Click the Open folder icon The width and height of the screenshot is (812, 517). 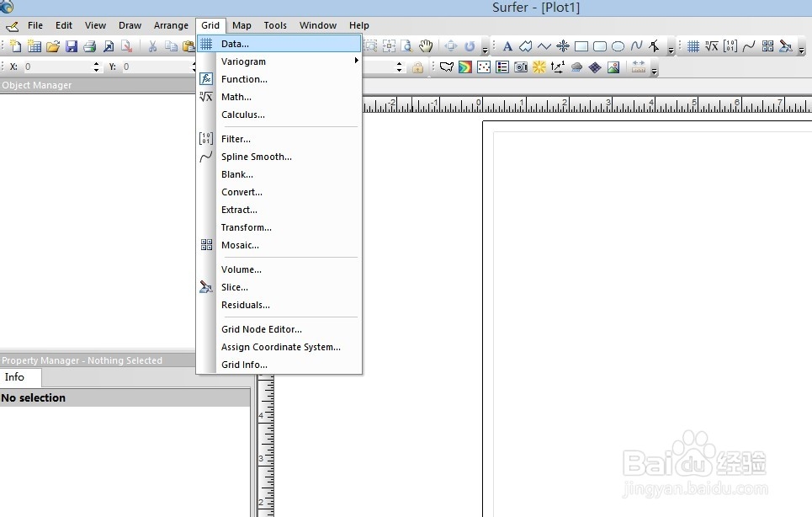point(53,46)
